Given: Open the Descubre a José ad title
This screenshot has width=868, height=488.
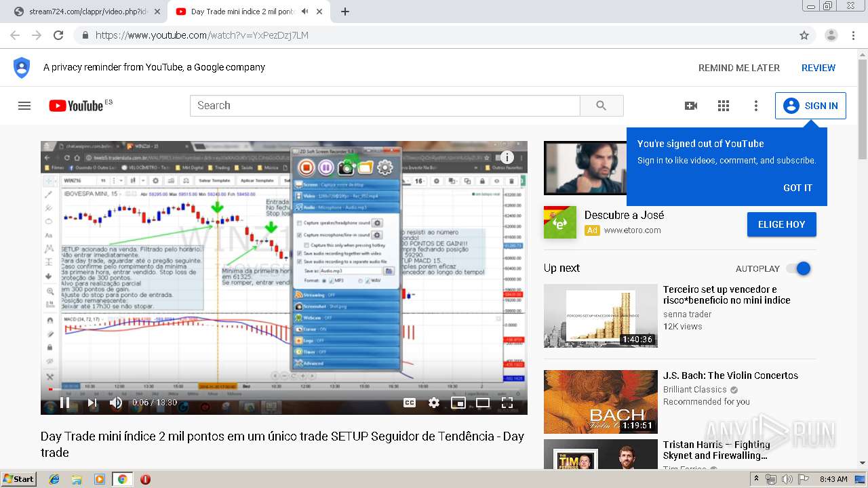Looking at the screenshot, I should coord(624,215).
